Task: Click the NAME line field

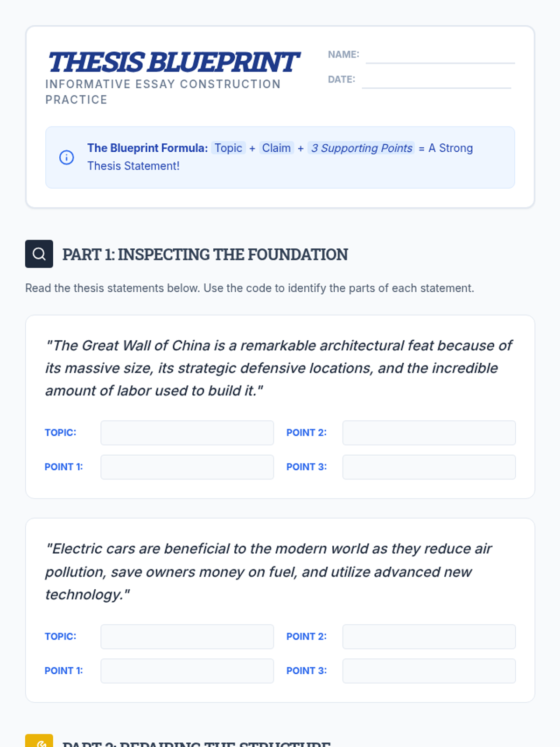Action: (440, 56)
